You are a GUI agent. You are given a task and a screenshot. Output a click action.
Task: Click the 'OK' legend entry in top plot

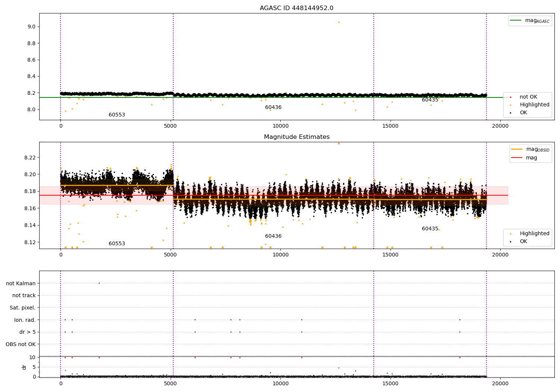click(519, 113)
